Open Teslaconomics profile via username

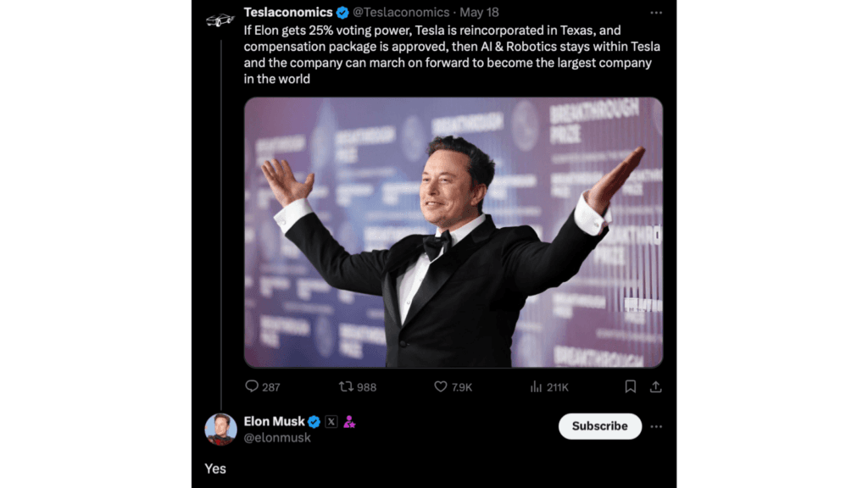point(399,13)
